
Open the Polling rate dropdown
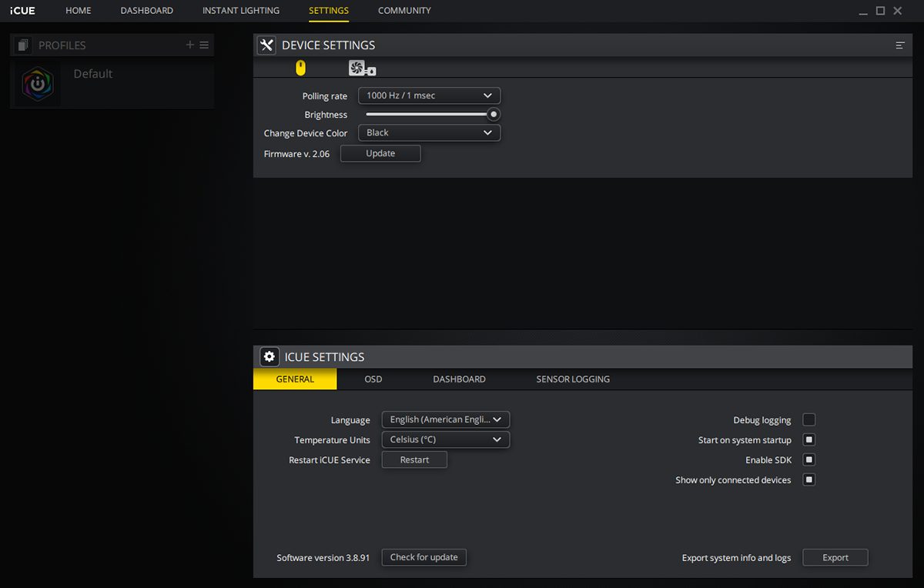[x=430, y=95]
